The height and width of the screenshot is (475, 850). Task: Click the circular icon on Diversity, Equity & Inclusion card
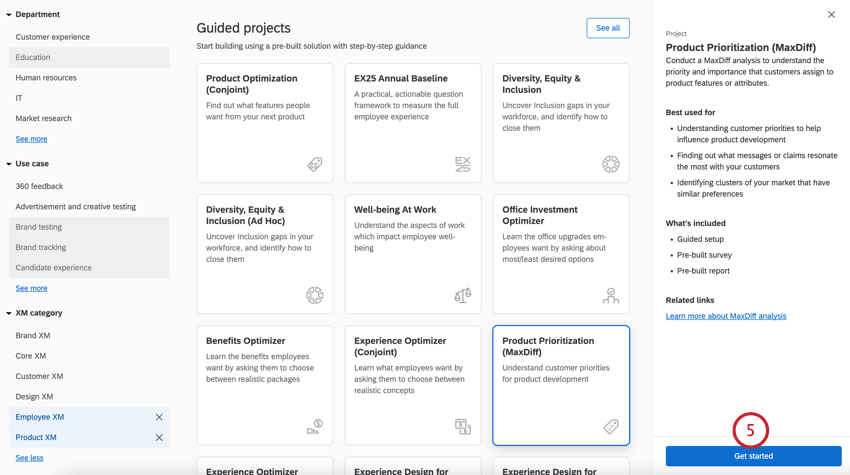pos(610,164)
